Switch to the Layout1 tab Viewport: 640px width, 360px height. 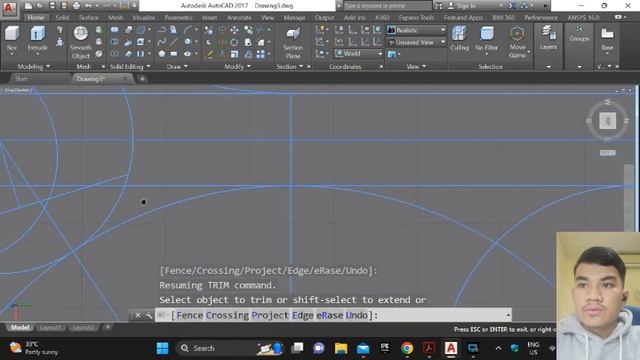click(x=50, y=327)
